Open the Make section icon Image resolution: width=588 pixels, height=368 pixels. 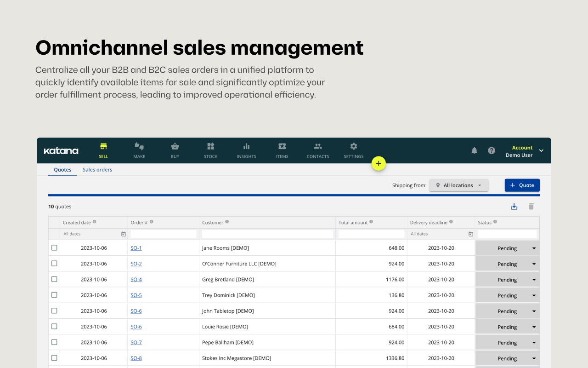click(139, 147)
